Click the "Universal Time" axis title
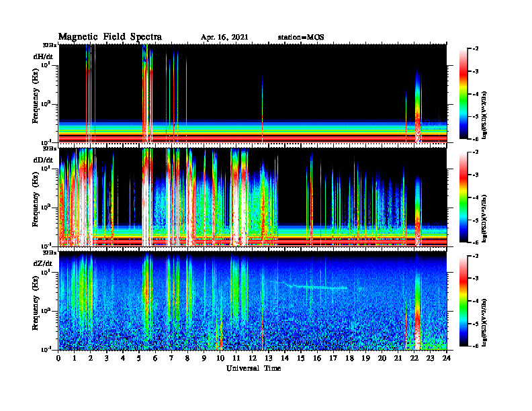Image resolution: width=532 pixels, height=411 pixels. (x=254, y=368)
